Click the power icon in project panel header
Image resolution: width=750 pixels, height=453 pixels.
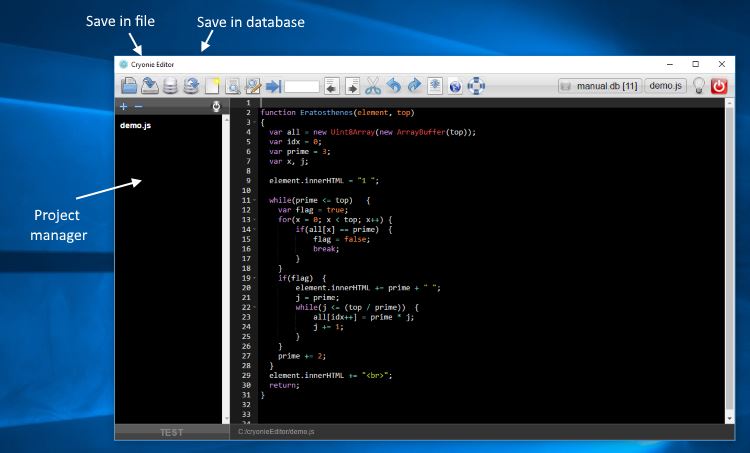[216, 107]
